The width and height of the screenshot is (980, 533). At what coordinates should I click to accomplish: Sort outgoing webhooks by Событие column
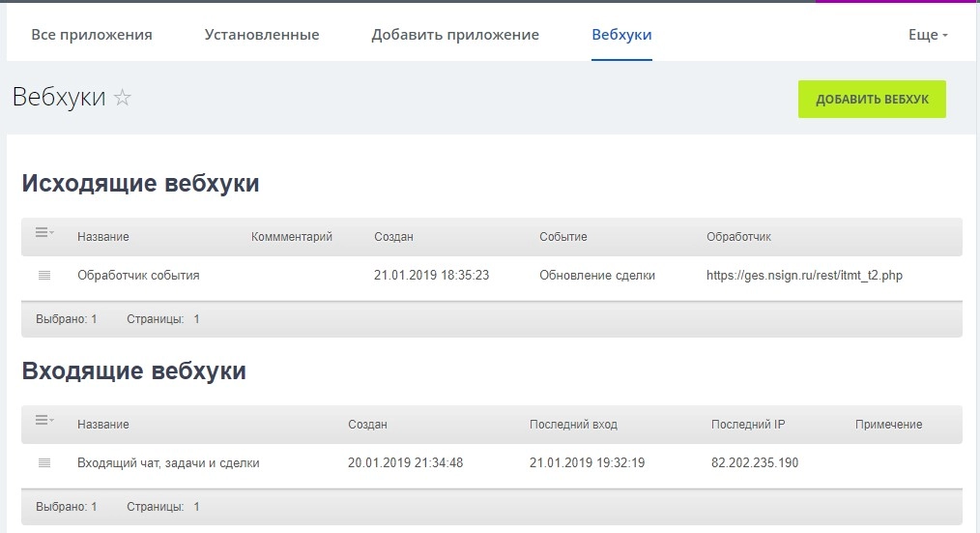pyautogui.click(x=563, y=237)
